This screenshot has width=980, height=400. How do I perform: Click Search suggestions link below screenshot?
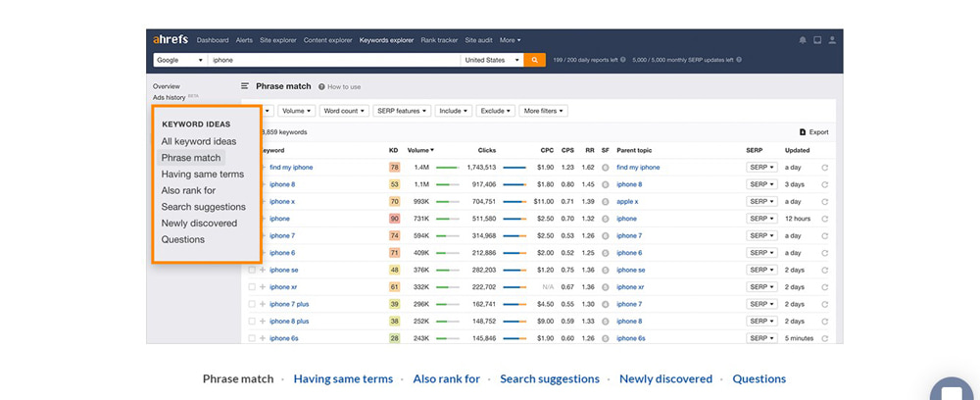(x=550, y=378)
